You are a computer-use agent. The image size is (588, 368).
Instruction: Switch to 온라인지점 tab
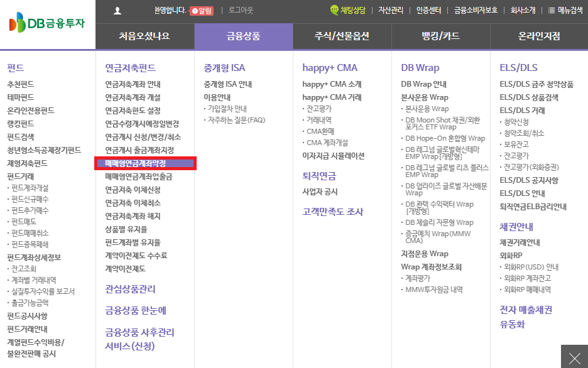(539, 36)
